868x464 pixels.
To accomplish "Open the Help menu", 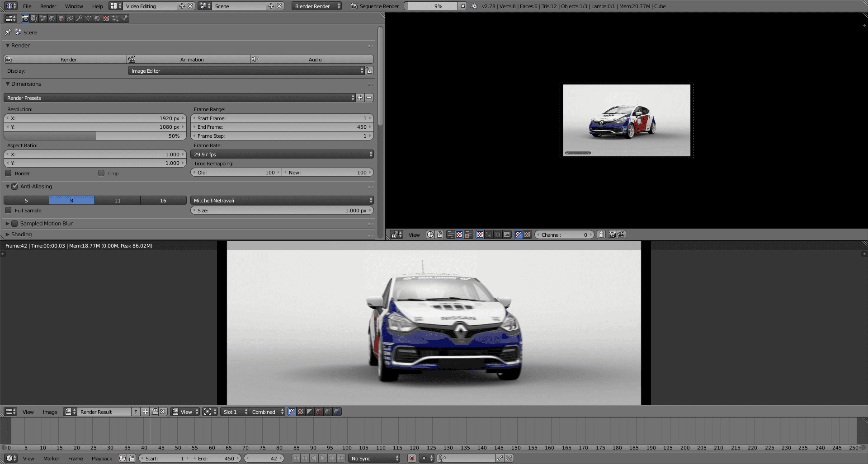I will 97,6.
